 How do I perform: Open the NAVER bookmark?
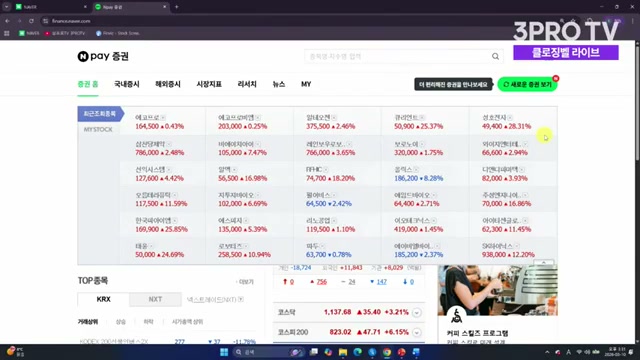click(29, 33)
